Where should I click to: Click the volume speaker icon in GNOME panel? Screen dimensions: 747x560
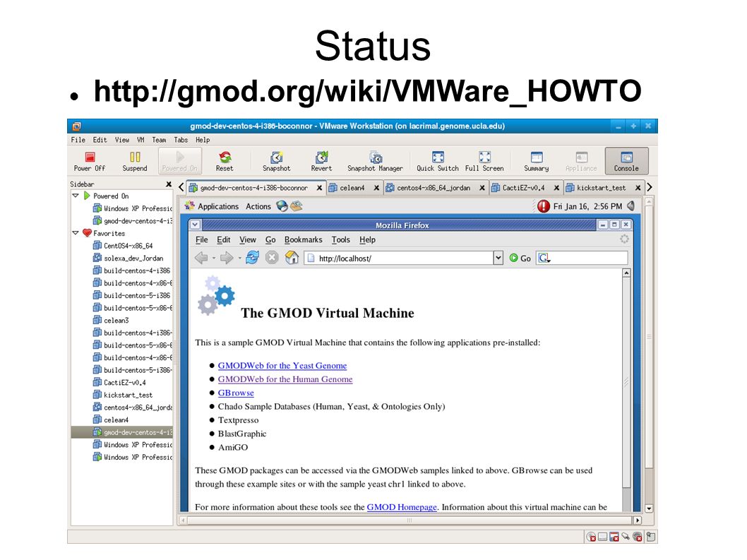tap(631, 206)
